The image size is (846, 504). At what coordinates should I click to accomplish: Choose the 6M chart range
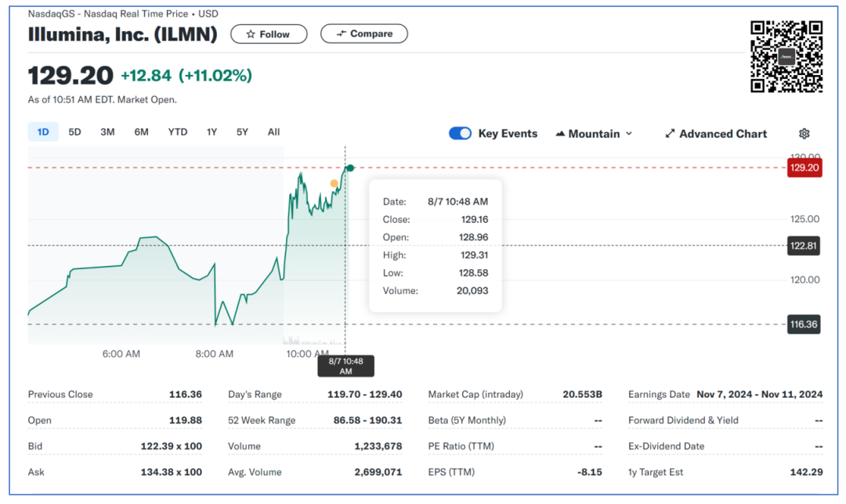coord(141,132)
